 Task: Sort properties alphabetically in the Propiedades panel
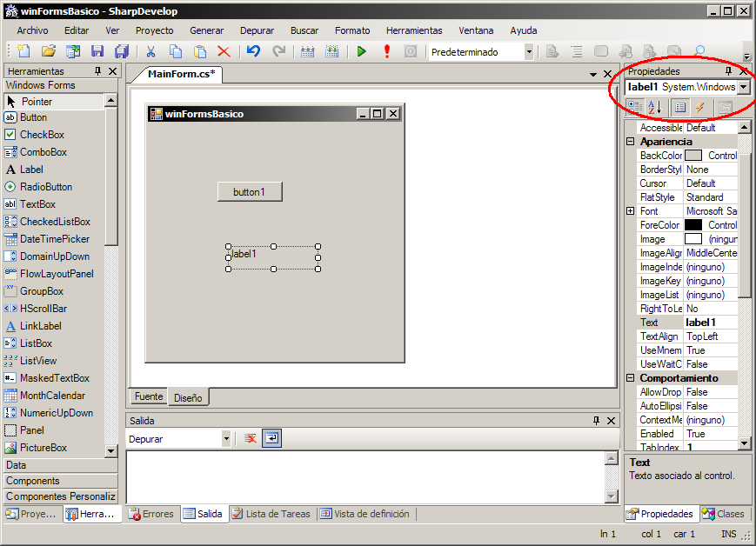656,106
